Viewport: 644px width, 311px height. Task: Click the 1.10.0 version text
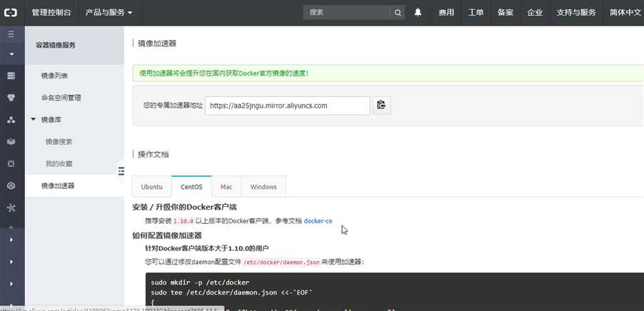pyautogui.click(x=183, y=221)
